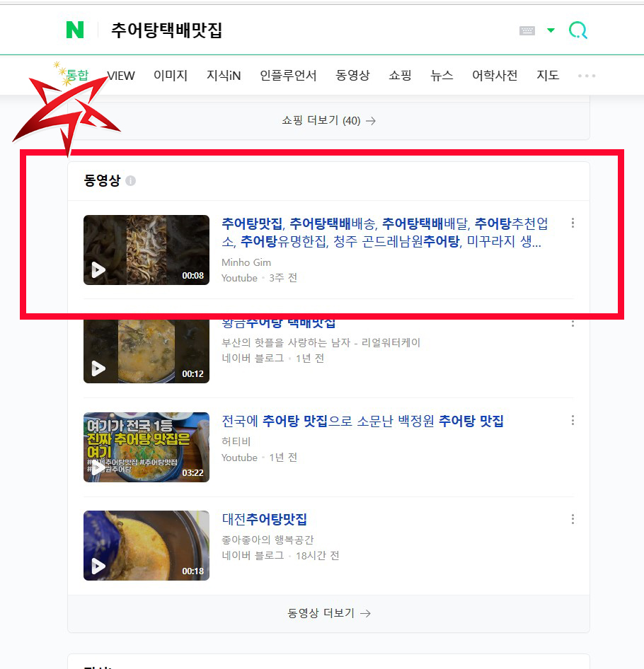Open the 추어탕맛집, 추어탕택배배송 video title

pyautogui.click(x=384, y=233)
